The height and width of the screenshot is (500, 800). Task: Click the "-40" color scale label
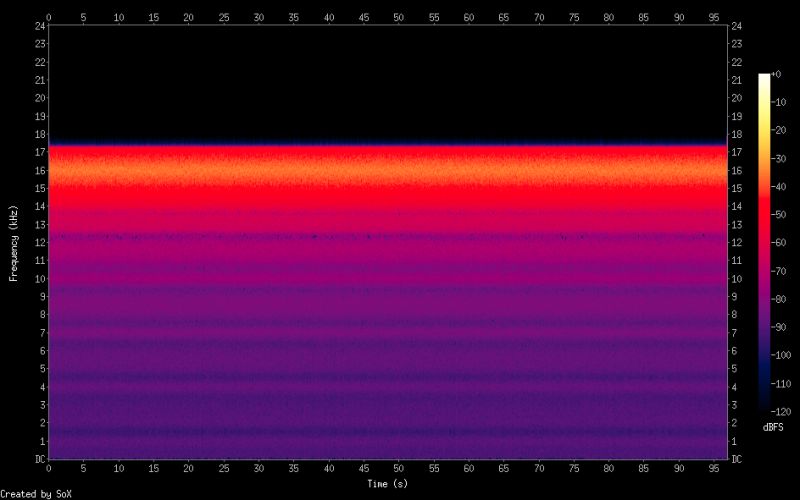tap(779, 187)
